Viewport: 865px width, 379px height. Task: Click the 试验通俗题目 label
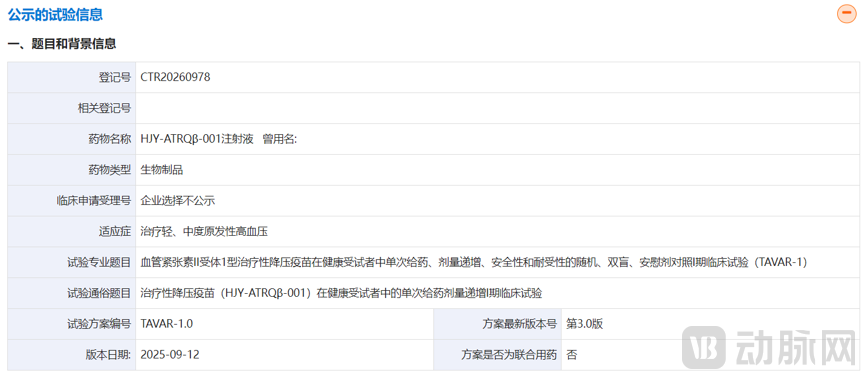(x=99, y=293)
